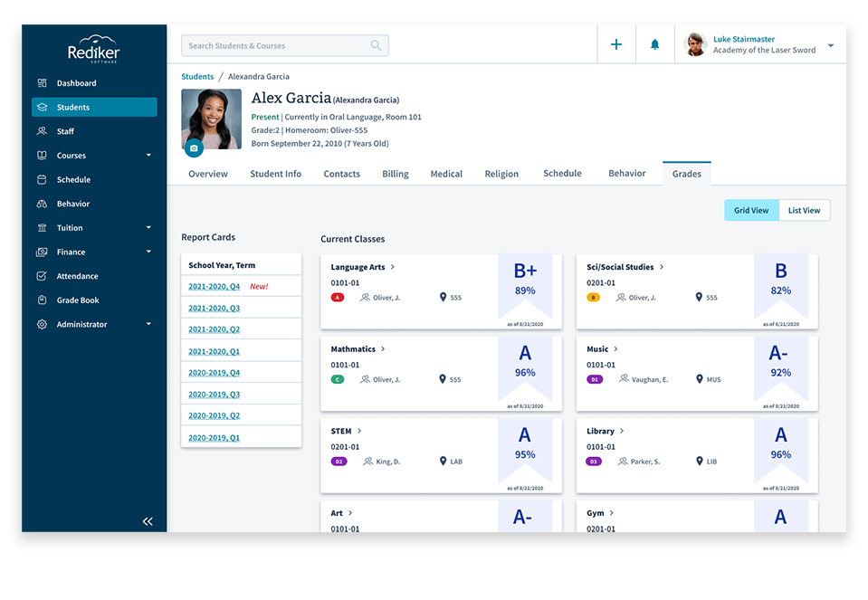
Task: Open the 2021-2020, Q2 report card
Action: coord(214,329)
